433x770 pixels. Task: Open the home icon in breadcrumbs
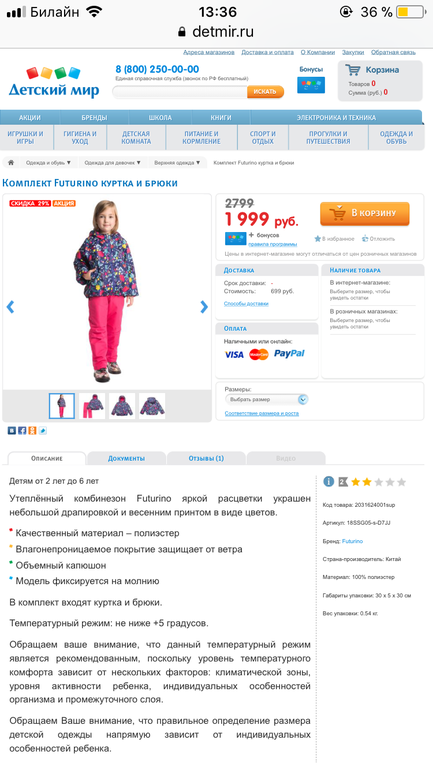(x=11, y=163)
